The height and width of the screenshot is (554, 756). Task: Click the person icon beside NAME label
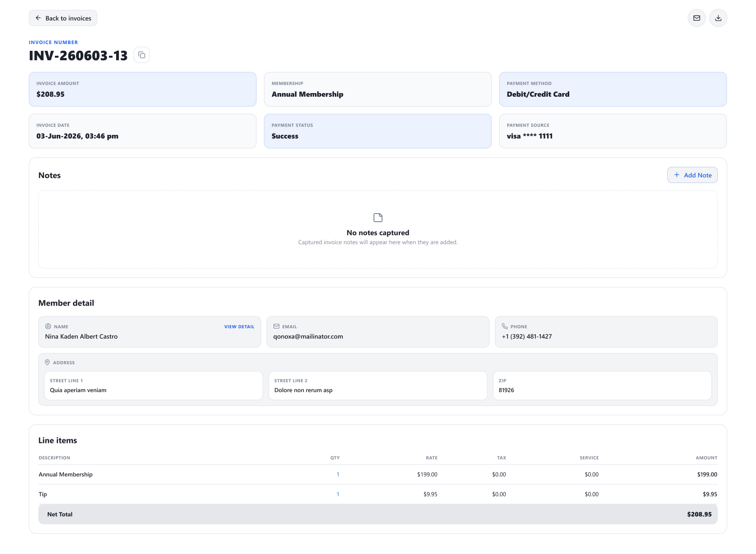coord(48,326)
